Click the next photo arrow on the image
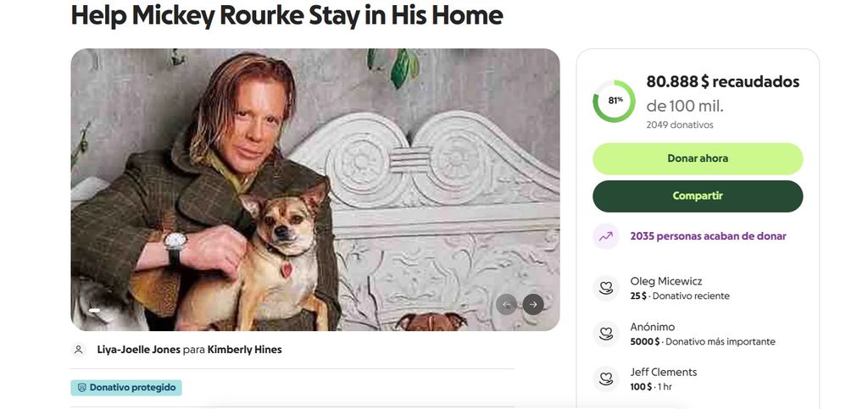Screen dimensions: 868x409 coord(533,305)
